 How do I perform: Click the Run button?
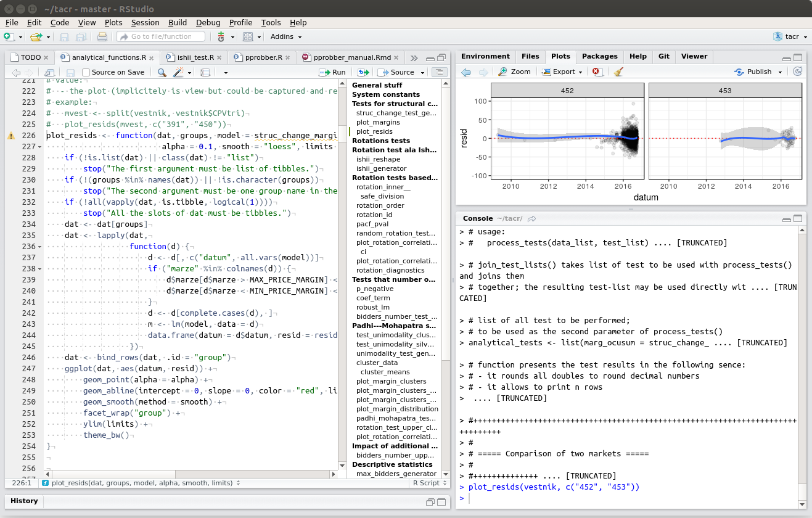pos(332,72)
